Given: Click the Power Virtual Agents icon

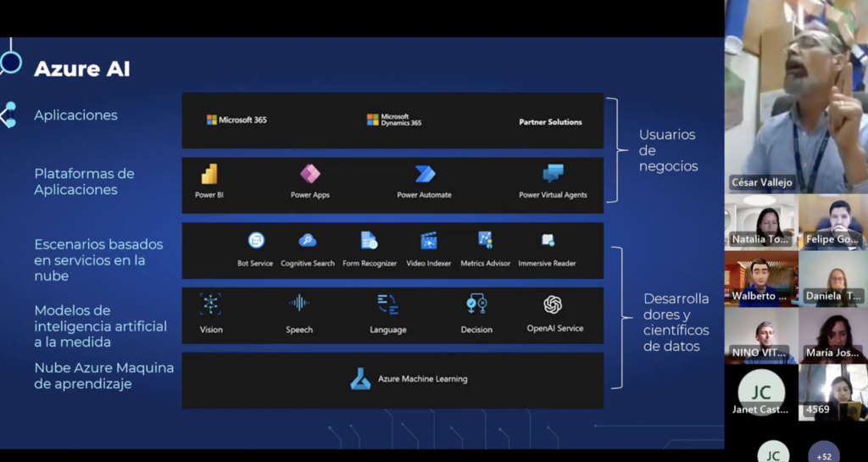Looking at the screenshot, I should pyautogui.click(x=553, y=174).
